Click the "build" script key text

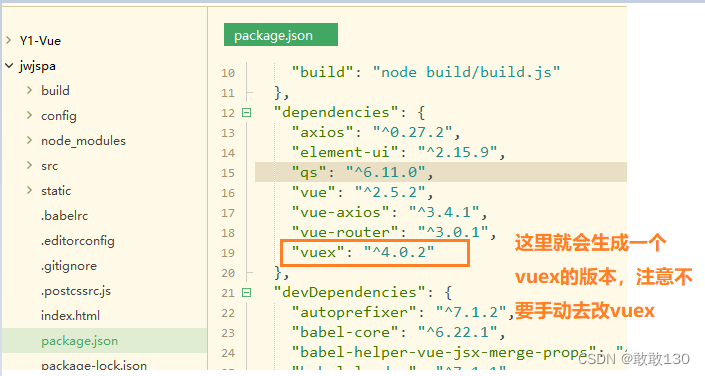click(322, 72)
